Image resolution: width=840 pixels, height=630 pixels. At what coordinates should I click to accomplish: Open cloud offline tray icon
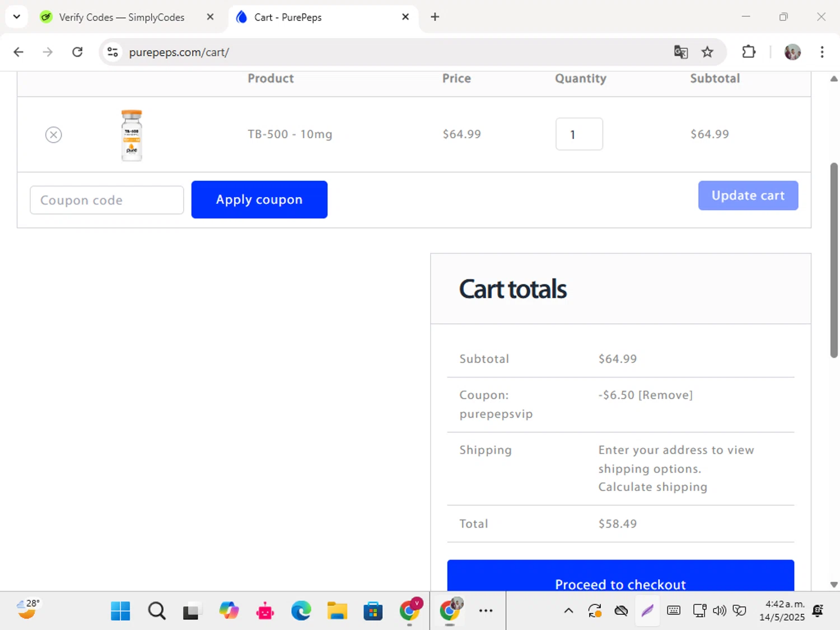pos(621,611)
